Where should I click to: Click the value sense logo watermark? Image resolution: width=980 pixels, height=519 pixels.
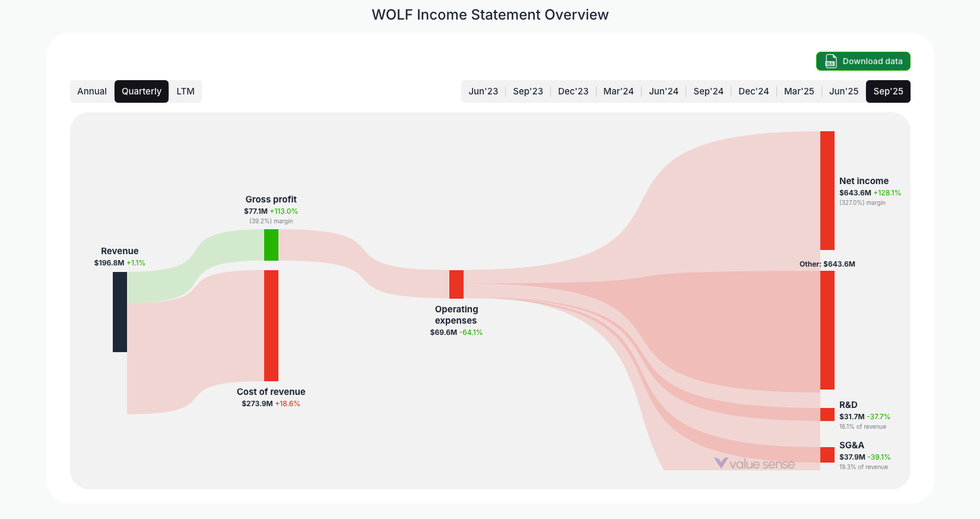755,464
